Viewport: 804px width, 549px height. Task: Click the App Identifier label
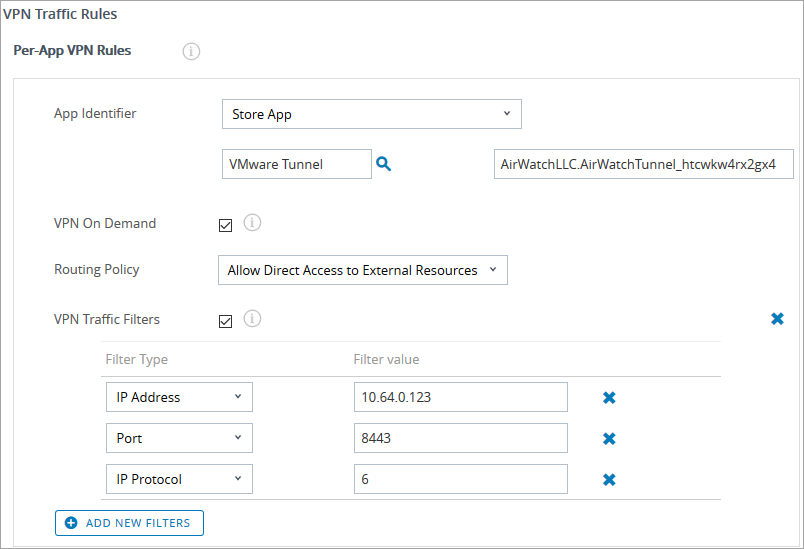[95, 113]
